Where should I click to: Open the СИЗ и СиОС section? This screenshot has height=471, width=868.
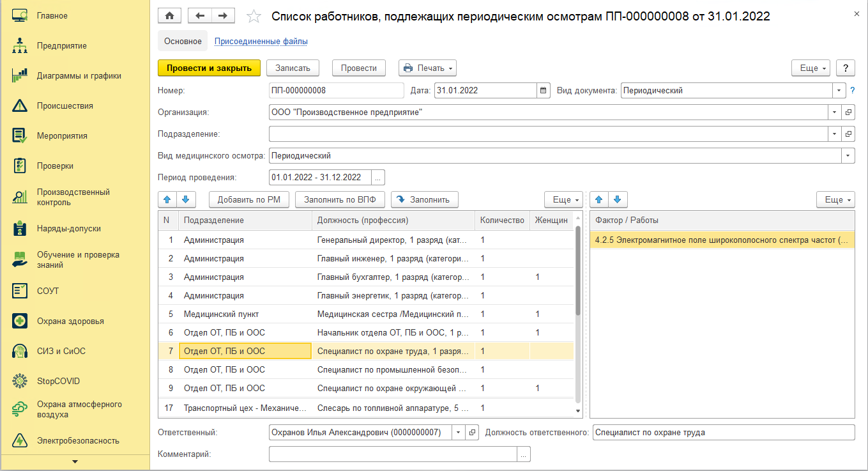(61, 351)
